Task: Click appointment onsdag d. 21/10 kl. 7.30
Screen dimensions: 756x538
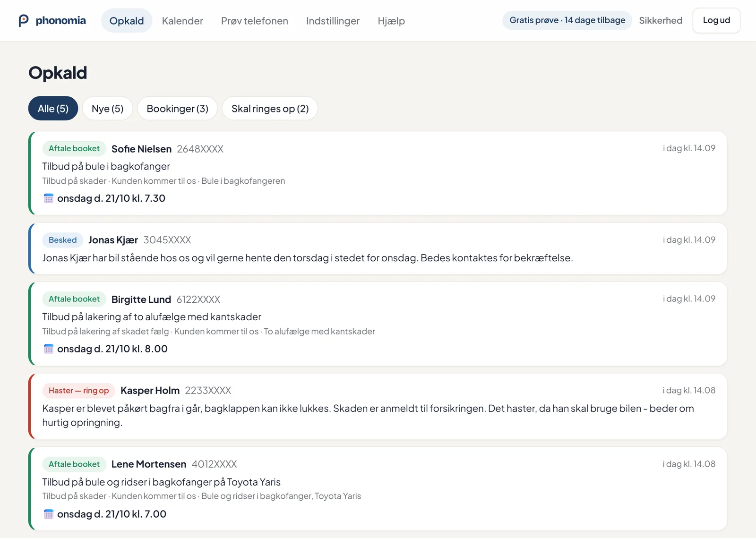Action: coord(111,198)
